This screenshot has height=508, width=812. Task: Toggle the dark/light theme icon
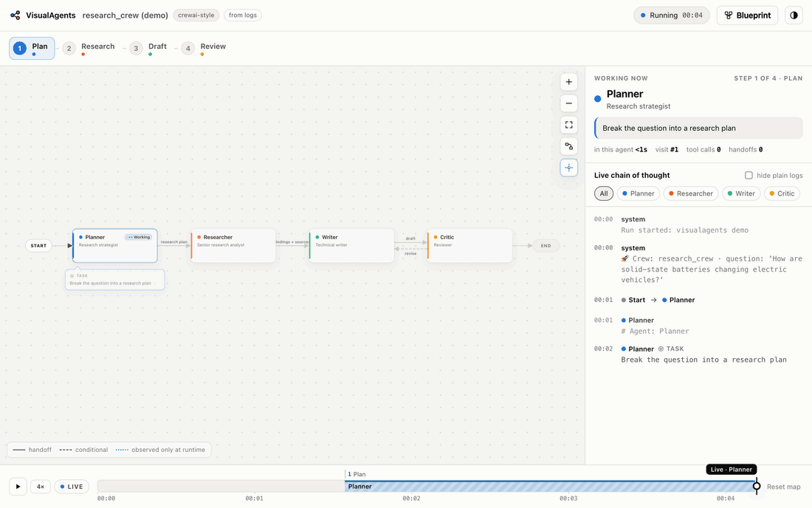coord(794,16)
